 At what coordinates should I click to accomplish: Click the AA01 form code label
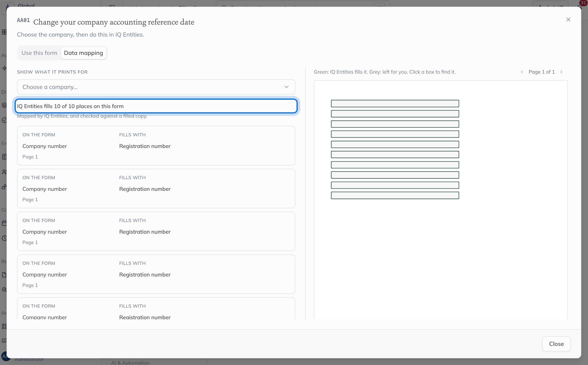23,20
